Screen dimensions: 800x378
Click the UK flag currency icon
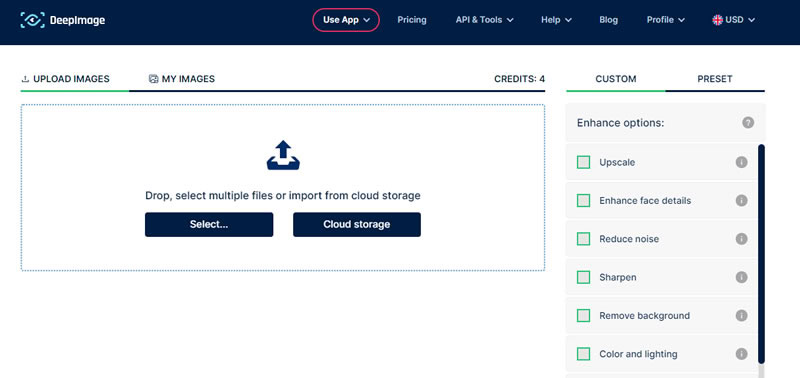(x=717, y=20)
